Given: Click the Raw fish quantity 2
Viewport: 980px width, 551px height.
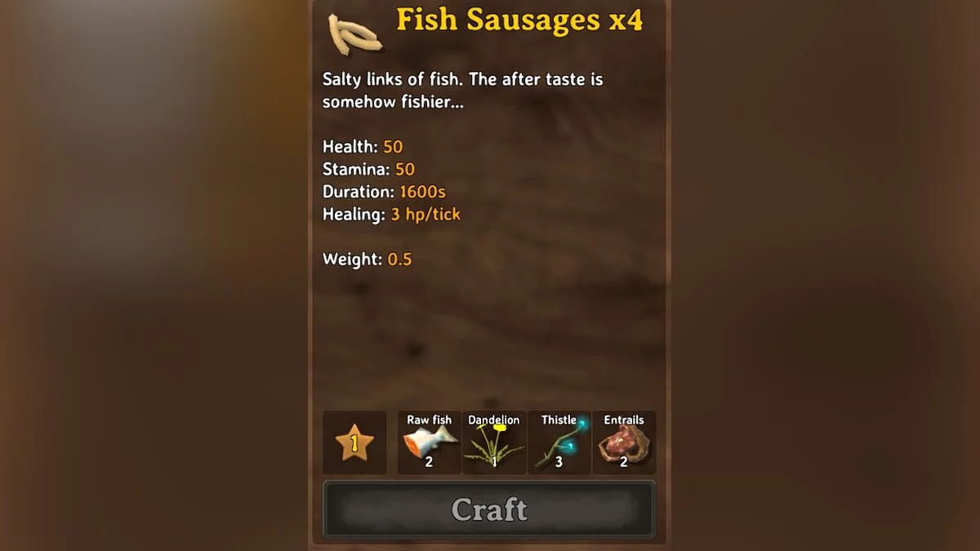Looking at the screenshot, I should pos(429,462).
